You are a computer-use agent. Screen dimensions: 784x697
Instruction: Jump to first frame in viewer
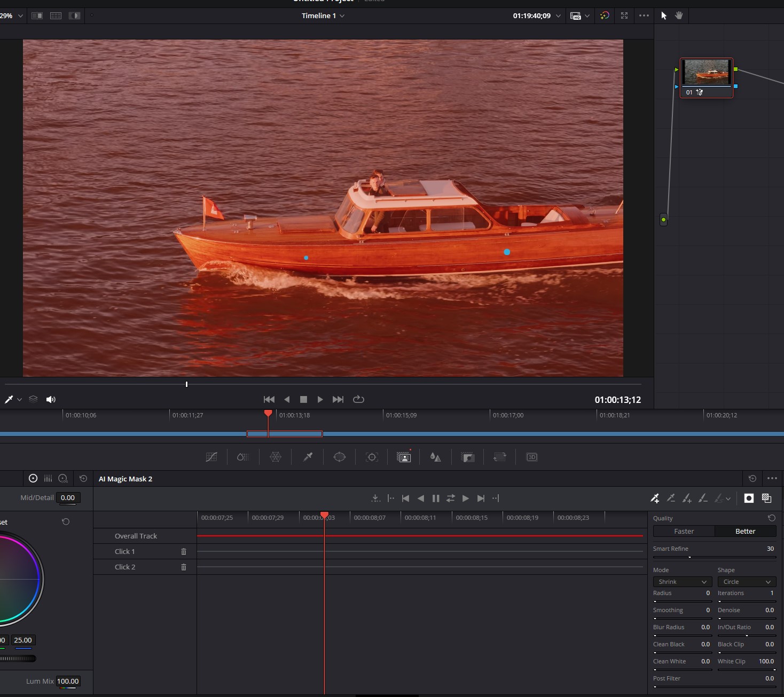click(269, 399)
